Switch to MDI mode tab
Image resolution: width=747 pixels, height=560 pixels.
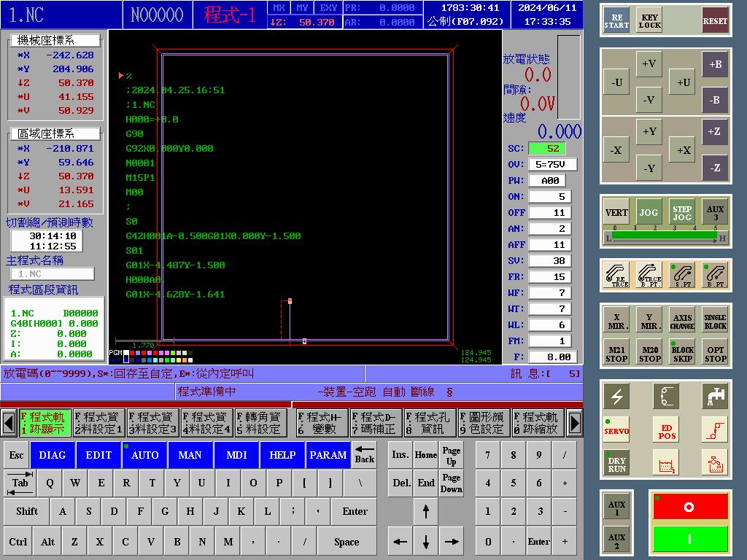[x=236, y=455]
